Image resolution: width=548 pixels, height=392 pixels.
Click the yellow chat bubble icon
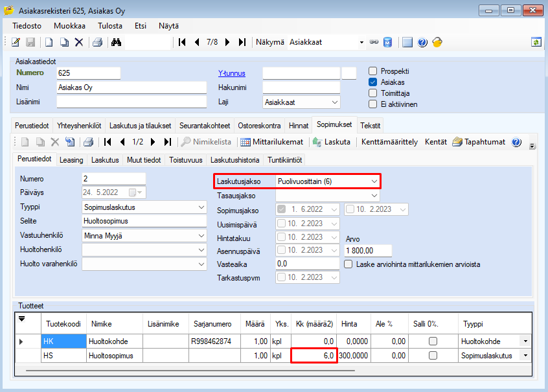(437, 42)
